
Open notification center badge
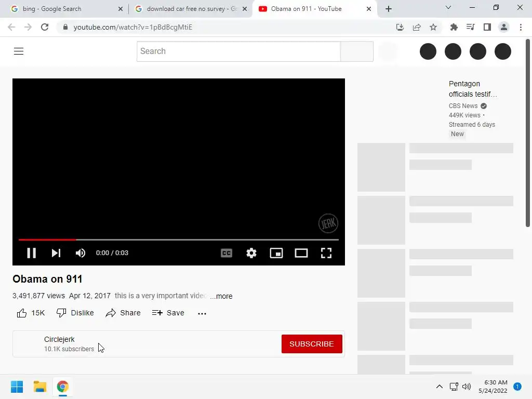click(x=517, y=387)
